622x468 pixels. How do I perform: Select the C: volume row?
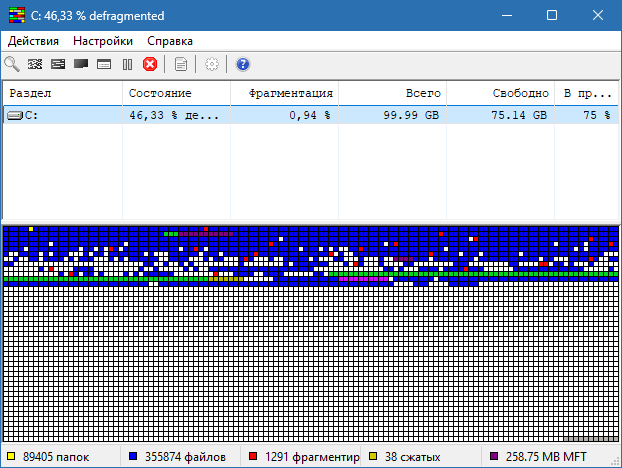tap(311, 115)
